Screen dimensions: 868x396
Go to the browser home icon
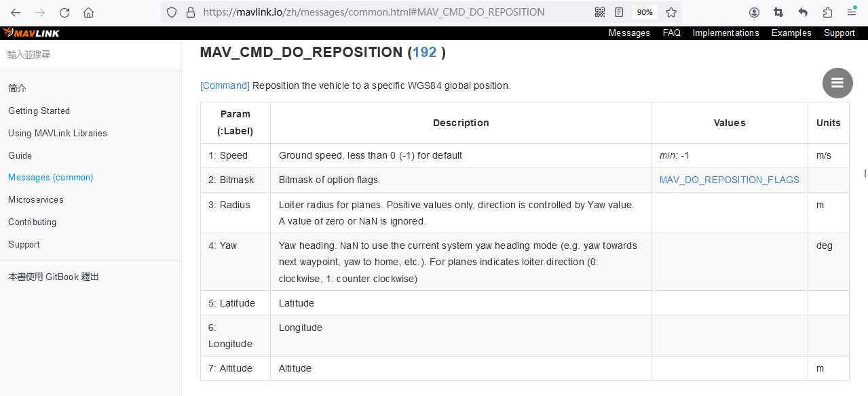[88, 12]
